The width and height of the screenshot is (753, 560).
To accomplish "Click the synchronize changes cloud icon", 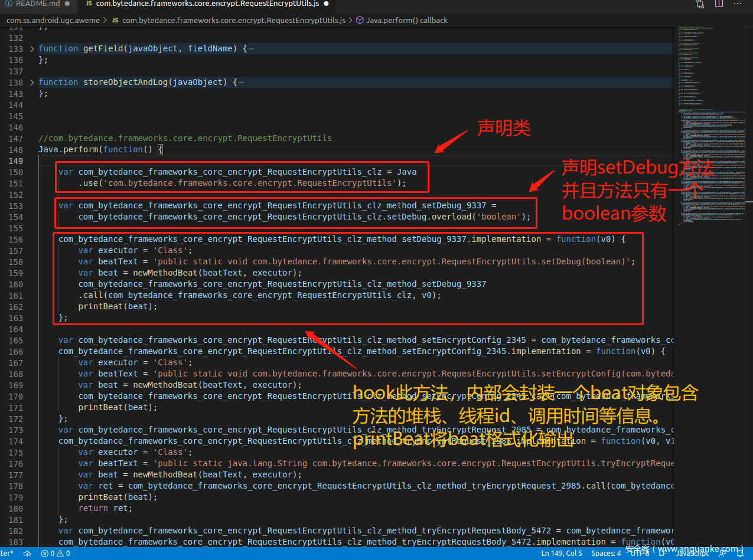I will point(27,554).
